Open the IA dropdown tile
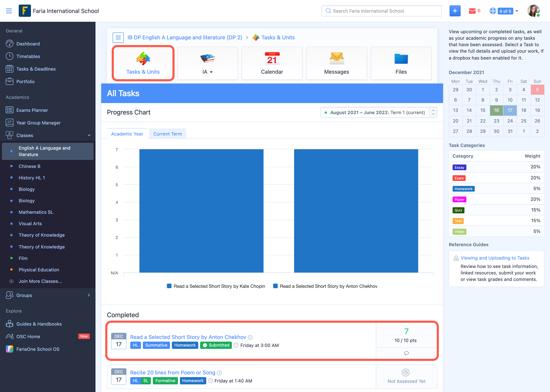550x392 pixels. 207,63
